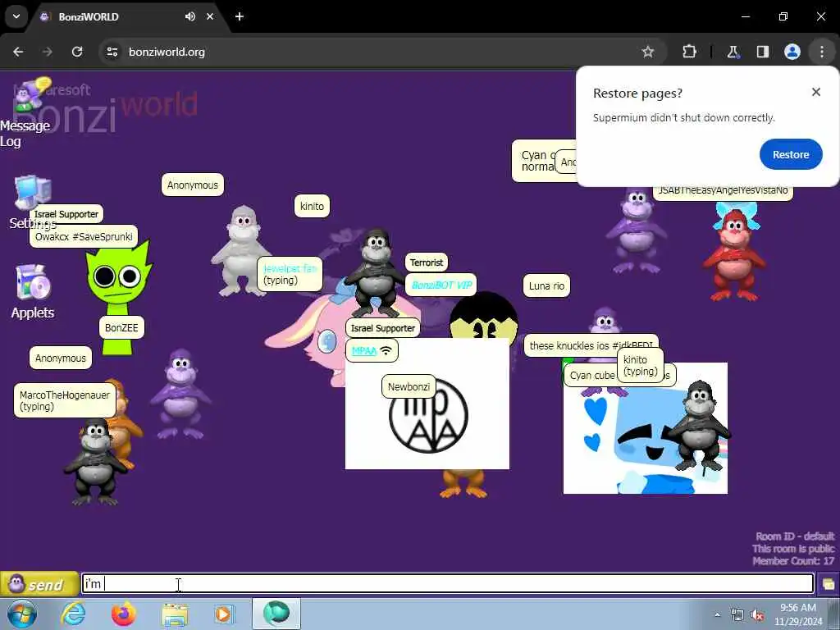Image resolution: width=840 pixels, height=630 pixels.
Task: Open the taskbar clock and date
Action: [798, 614]
